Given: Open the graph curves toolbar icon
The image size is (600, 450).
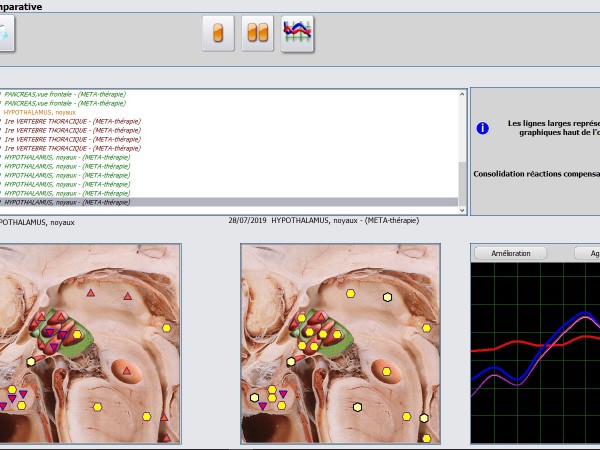Looking at the screenshot, I should point(297,34).
